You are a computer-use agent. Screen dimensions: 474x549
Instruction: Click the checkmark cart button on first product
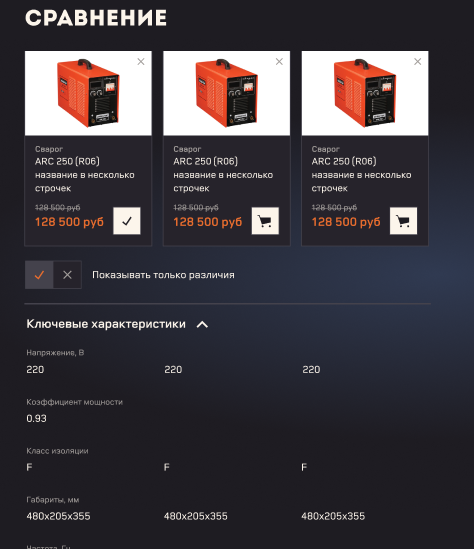[x=127, y=221]
